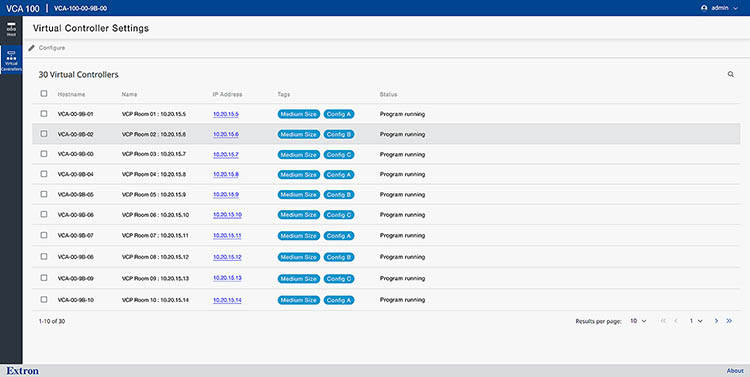Image resolution: width=750 pixels, height=377 pixels.
Task: Open the Host sidebar icon
Action: coord(11,30)
